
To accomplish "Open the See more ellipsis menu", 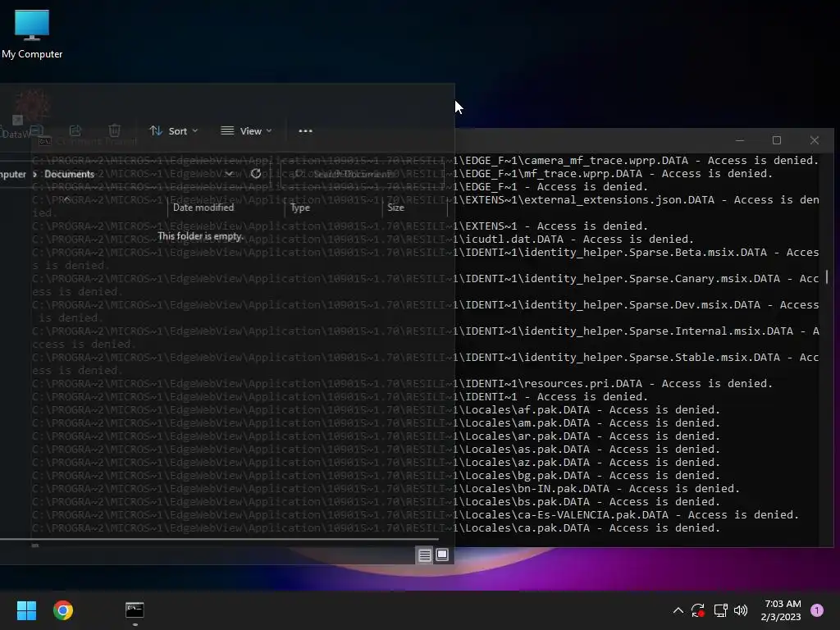I will [x=305, y=130].
